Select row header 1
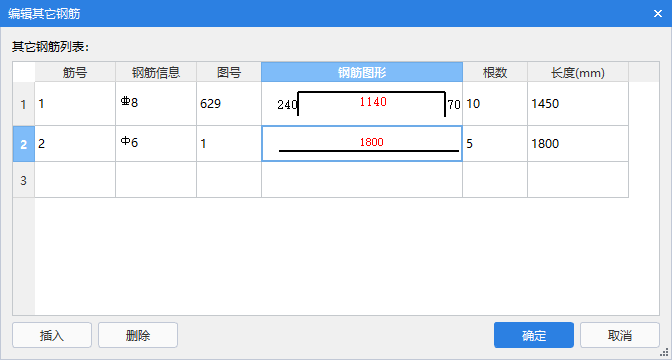The image size is (672, 360). pos(24,104)
